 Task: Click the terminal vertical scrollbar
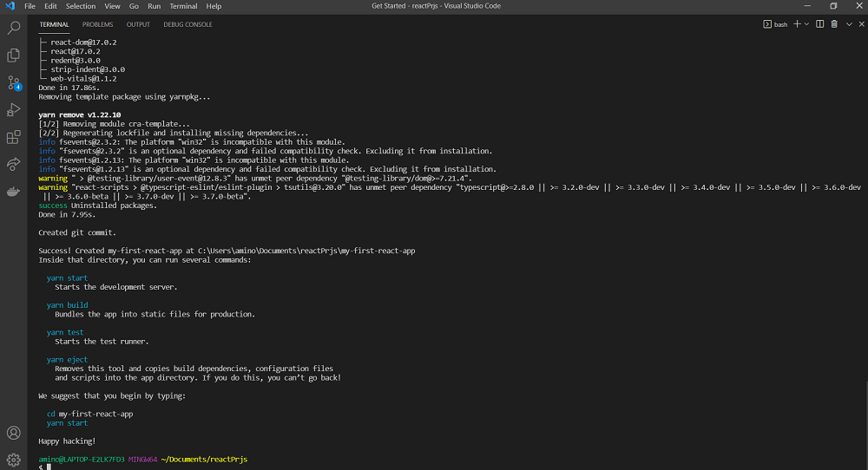point(865,426)
